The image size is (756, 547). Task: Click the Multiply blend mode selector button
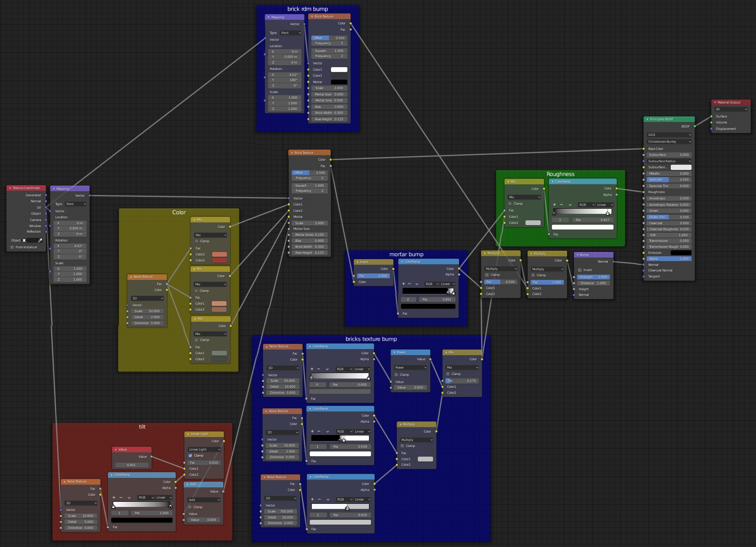(x=500, y=269)
